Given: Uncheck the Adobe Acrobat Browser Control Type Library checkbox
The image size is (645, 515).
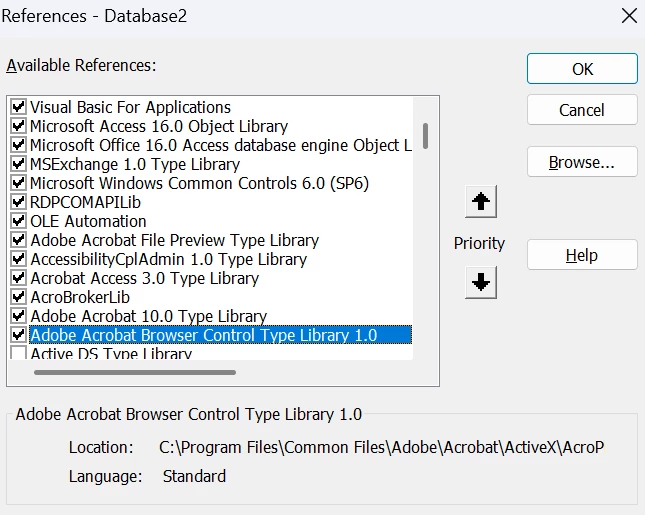Looking at the screenshot, I should [19, 335].
